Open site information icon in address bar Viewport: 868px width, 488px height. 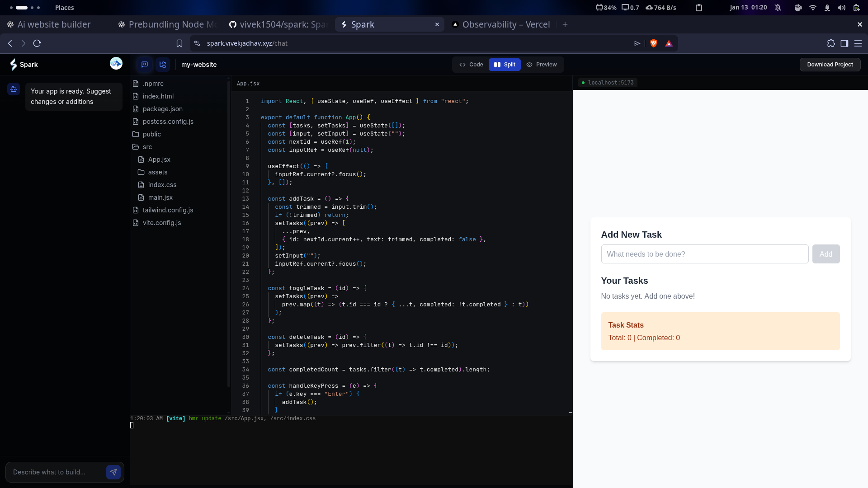(197, 43)
